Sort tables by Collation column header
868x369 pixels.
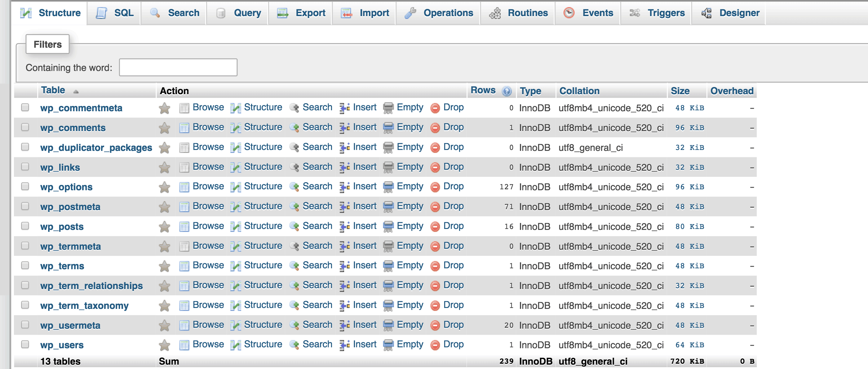(x=579, y=91)
